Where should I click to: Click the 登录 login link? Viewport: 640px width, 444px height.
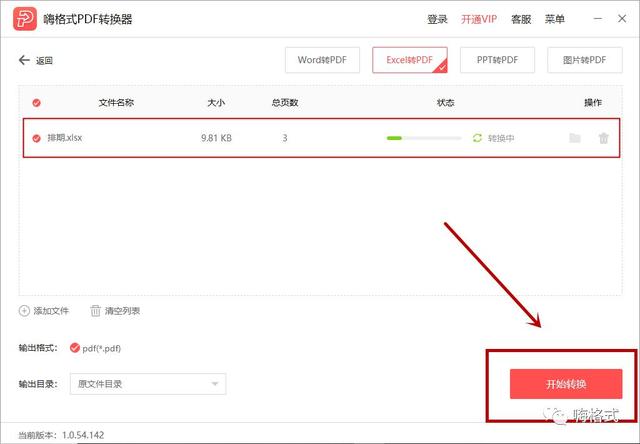pos(437,19)
